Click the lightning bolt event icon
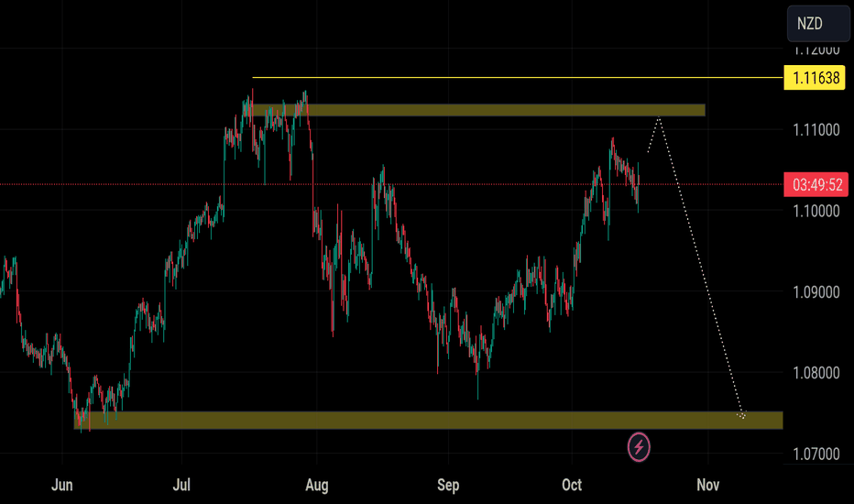Image resolution: width=854 pixels, height=504 pixels. tap(639, 447)
